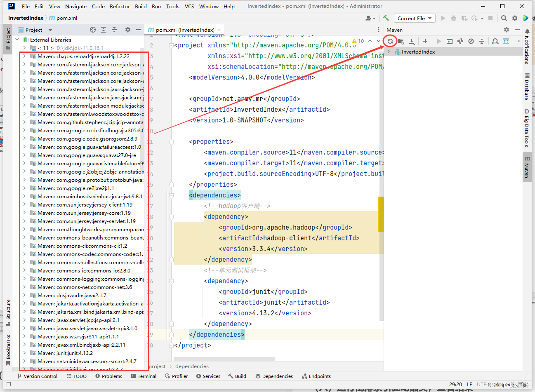The width and height of the screenshot is (535, 392).
Task: Open Terminal tool window
Action: [x=144, y=376]
